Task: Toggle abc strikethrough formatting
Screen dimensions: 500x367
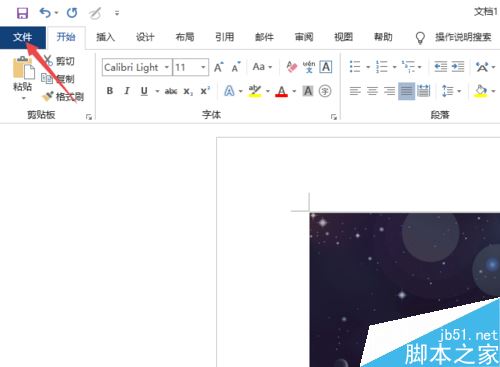Action: (171, 91)
